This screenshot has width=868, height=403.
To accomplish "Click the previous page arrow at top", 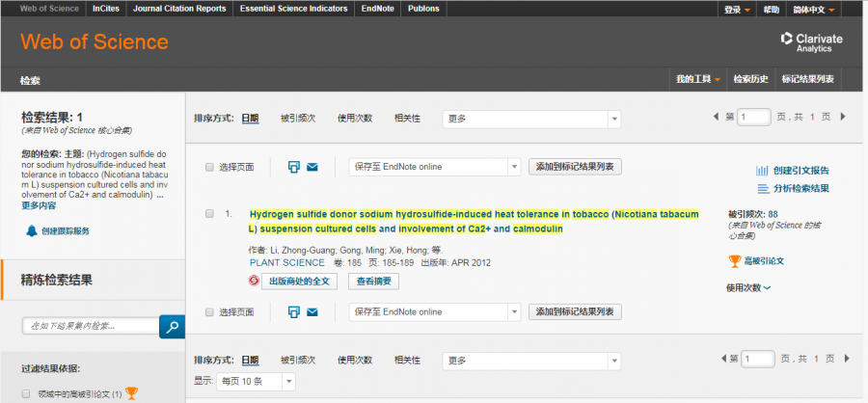I will 716,117.
